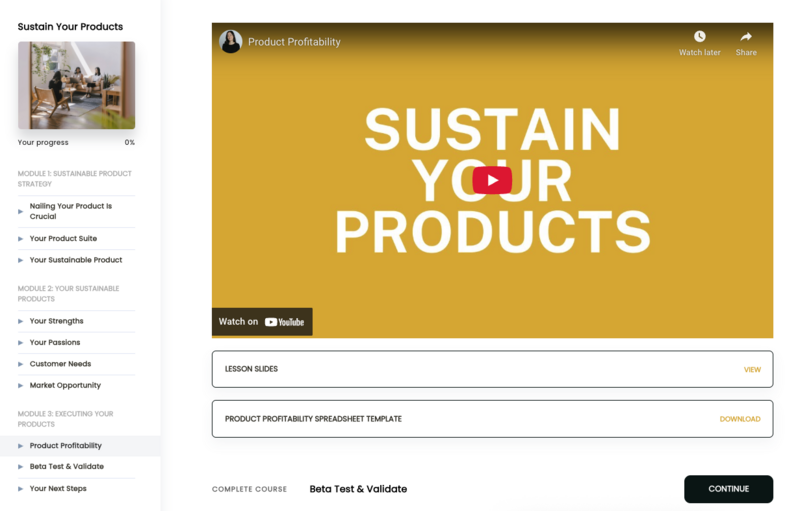Click Beta Test & Validate next-lesson title
Viewport: 800px width, 511px height.
(358, 489)
